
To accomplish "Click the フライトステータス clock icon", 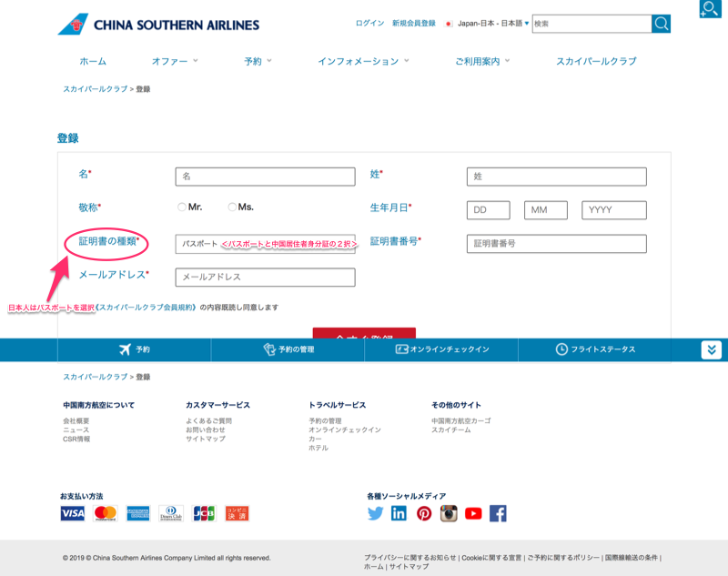I will (561, 349).
